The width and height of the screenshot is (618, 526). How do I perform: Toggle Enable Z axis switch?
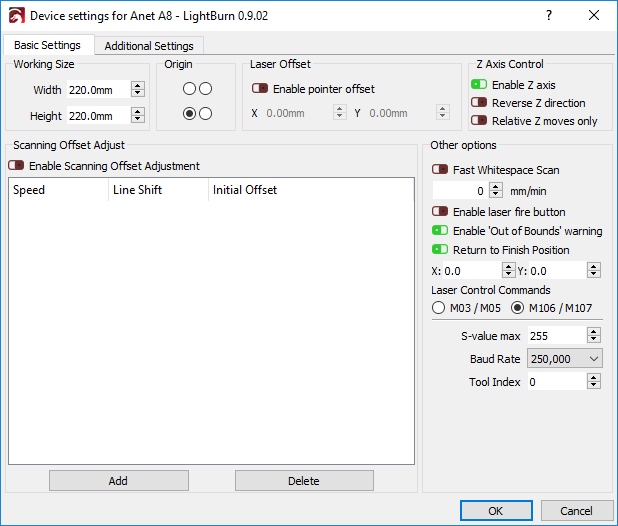(x=479, y=84)
